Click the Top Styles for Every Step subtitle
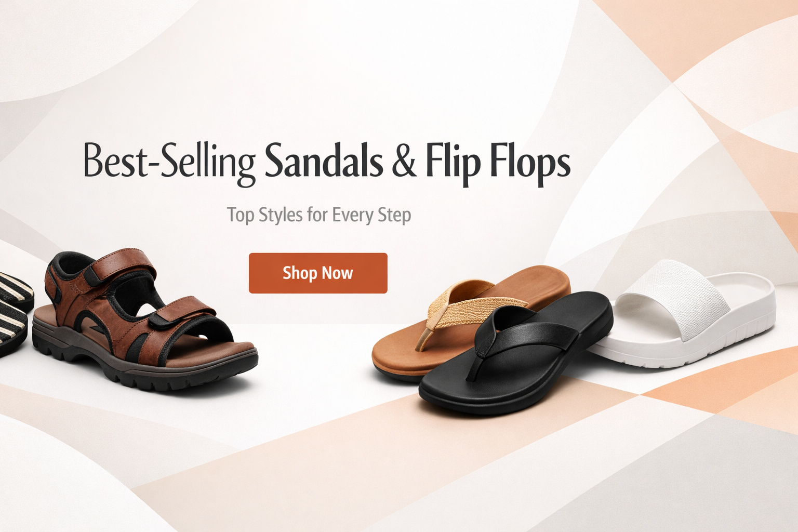798x532 pixels. (x=319, y=215)
